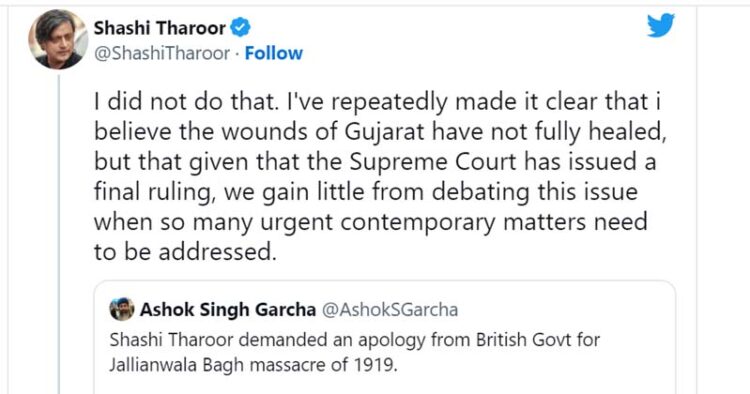
Task: Open Shashi Tharoor's profile photo
Action: click(58, 39)
